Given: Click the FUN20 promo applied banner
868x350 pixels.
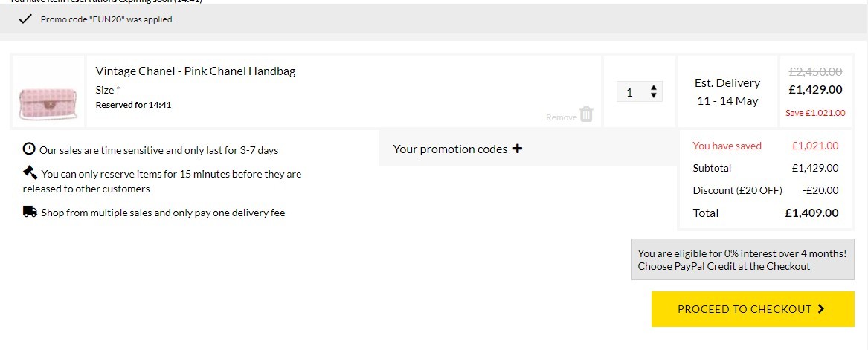Looking at the screenshot, I should 434,19.
